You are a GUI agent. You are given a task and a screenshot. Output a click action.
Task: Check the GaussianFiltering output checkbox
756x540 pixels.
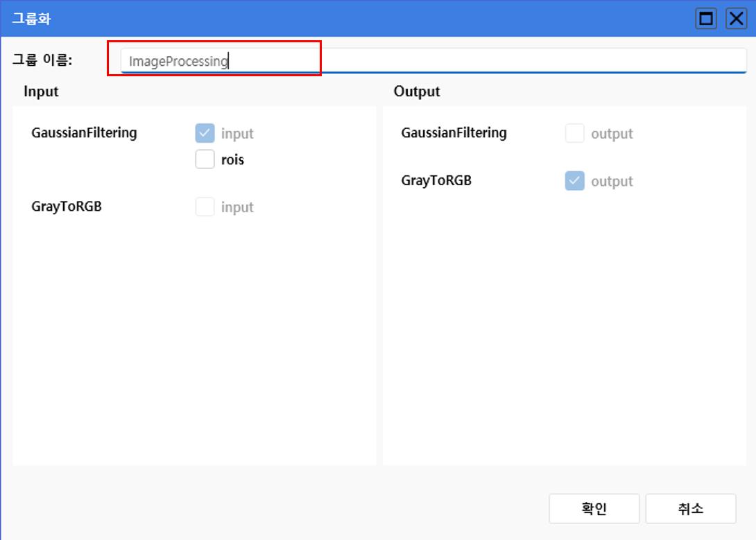(574, 133)
